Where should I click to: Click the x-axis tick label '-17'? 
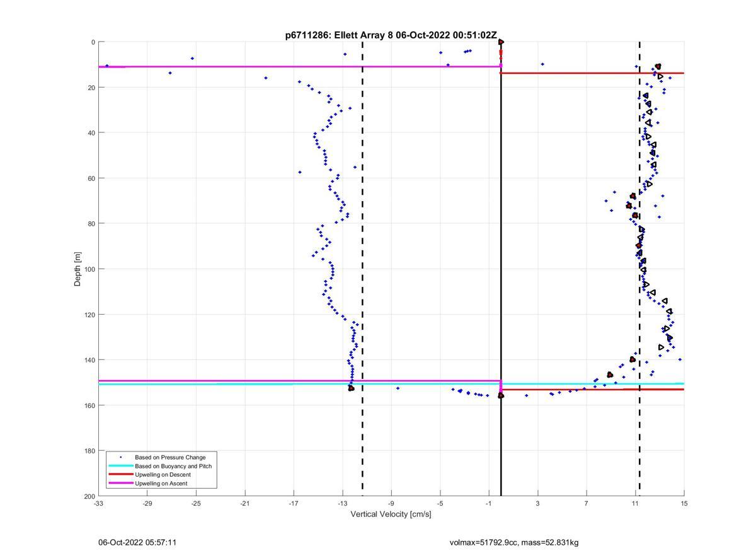click(x=294, y=503)
